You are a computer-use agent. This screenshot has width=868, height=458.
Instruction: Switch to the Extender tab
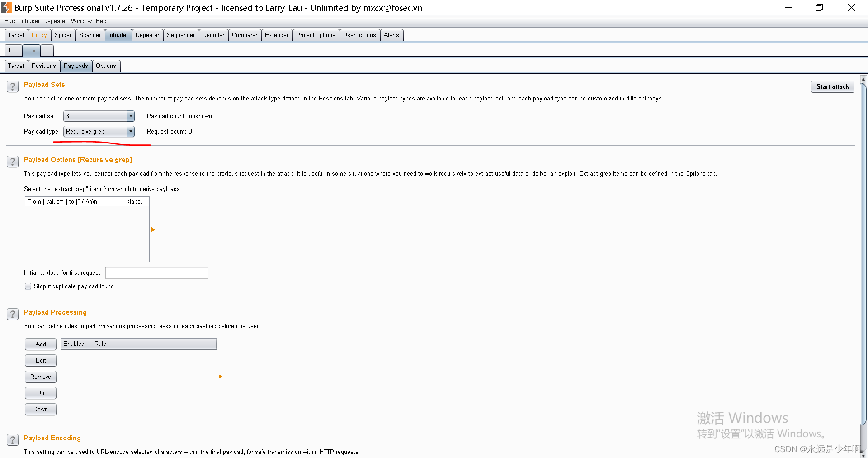click(x=277, y=35)
